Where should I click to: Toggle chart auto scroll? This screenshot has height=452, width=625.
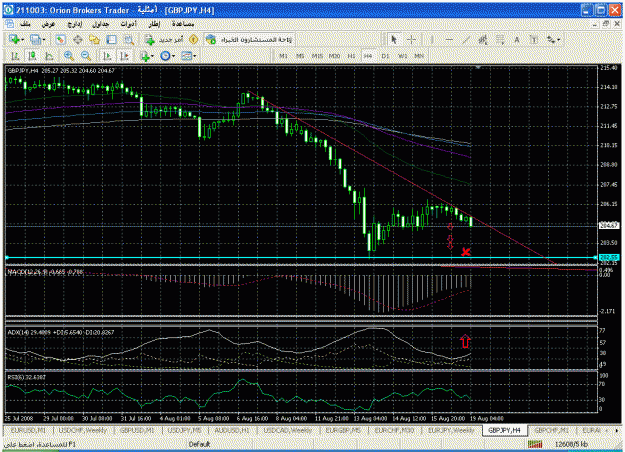(107, 56)
